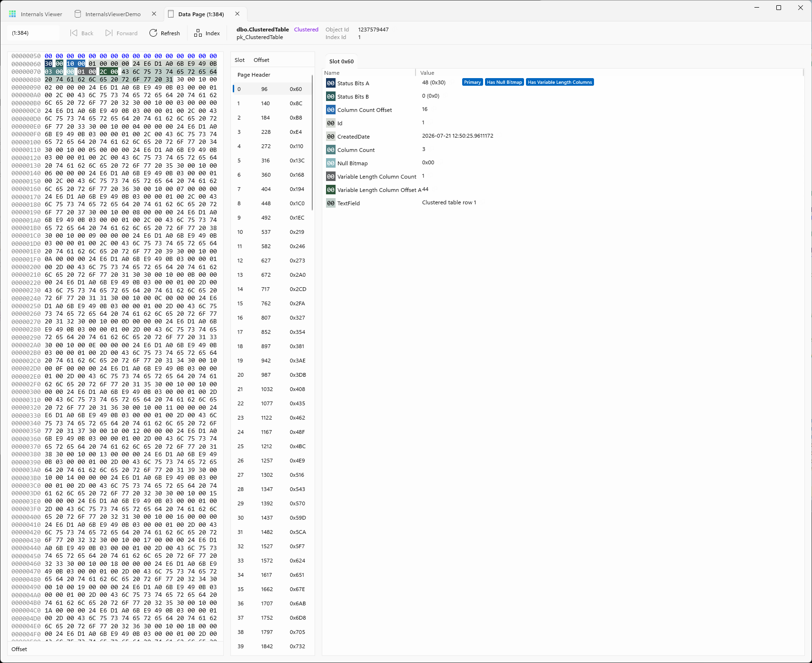812x663 pixels.
Task: Minimize the Internals Viewer window
Action: click(757, 8)
